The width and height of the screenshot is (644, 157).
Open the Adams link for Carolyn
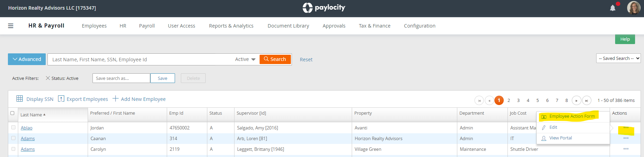[x=28, y=149]
